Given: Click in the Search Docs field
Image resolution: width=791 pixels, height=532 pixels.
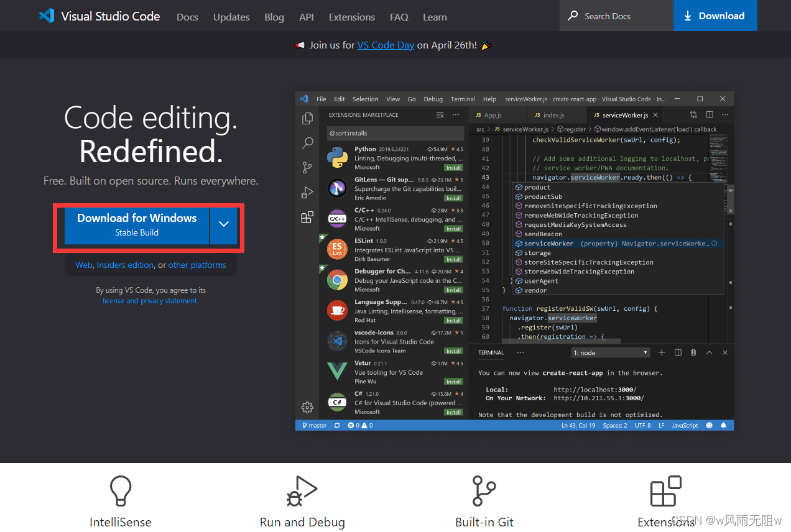Looking at the screenshot, I should coord(616,16).
